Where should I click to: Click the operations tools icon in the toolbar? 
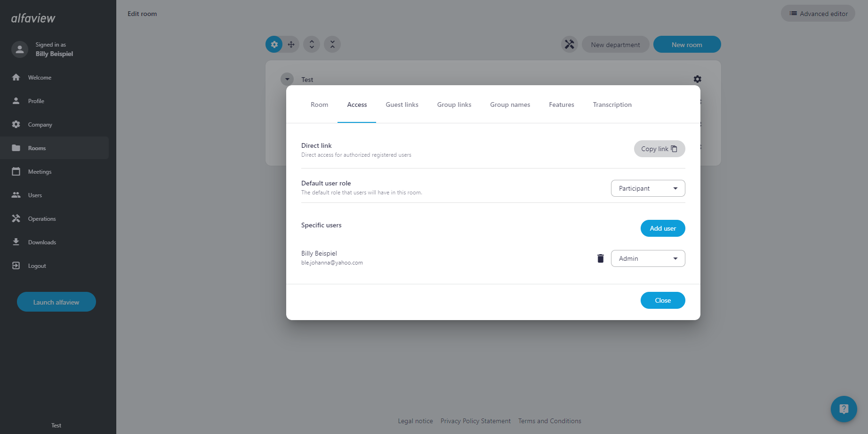(x=569, y=45)
